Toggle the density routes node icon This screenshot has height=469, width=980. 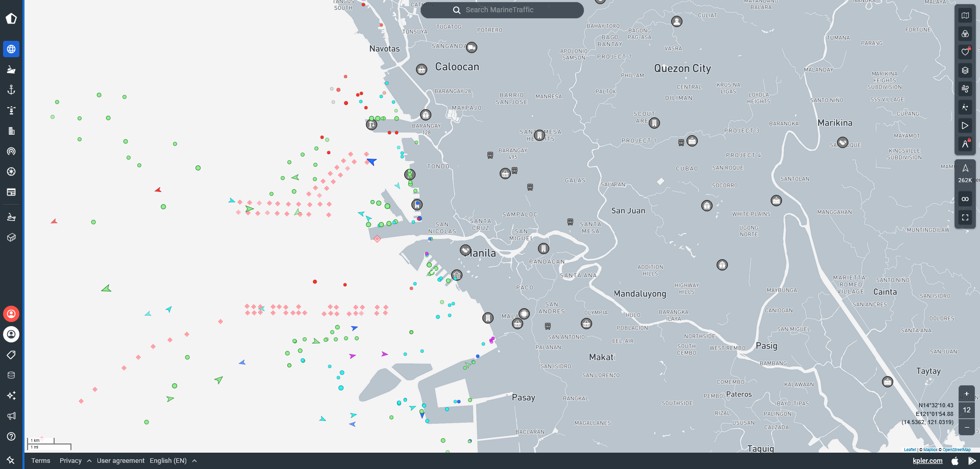pyautogui.click(x=965, y=107)
